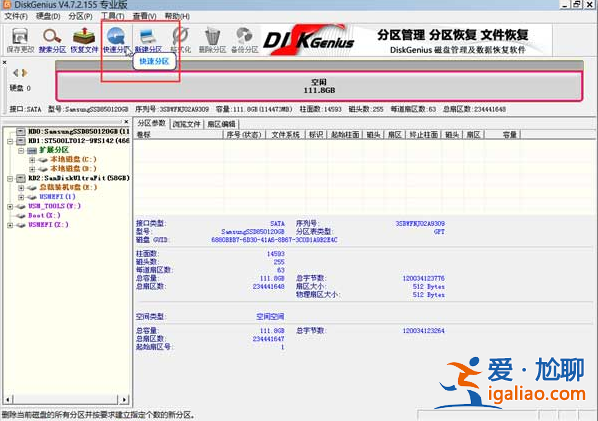Select the HD0 SamsungSSD850120GB disk icon
598x421 pixels.
tap(21, 132)
